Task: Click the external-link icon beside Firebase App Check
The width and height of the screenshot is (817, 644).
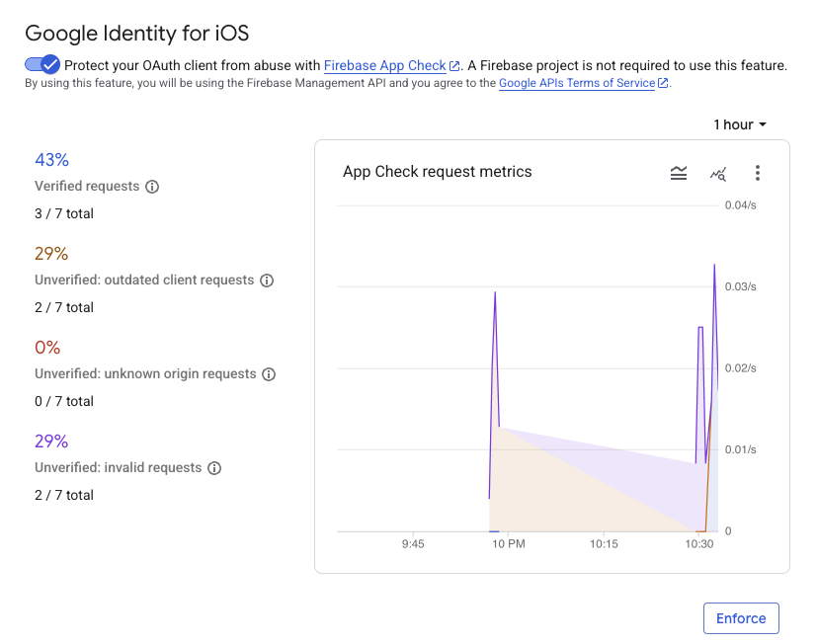Action: [453, 65]
